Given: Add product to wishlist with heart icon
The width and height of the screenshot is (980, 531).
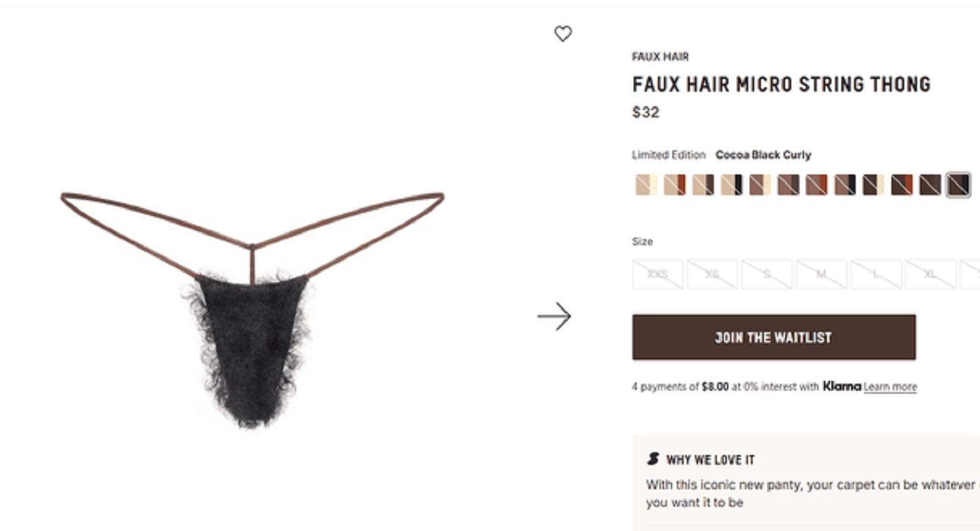Looking at the screenshot, I should 562,33.
